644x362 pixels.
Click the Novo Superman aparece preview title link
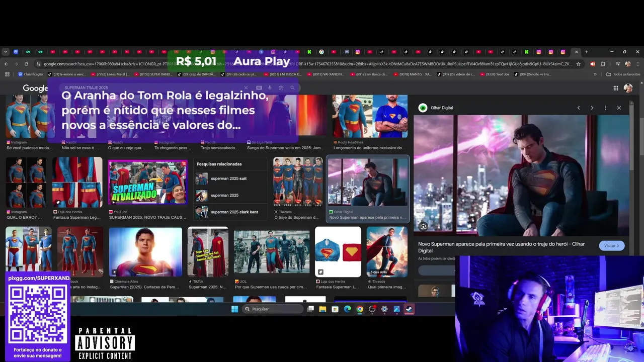(501, 247)
